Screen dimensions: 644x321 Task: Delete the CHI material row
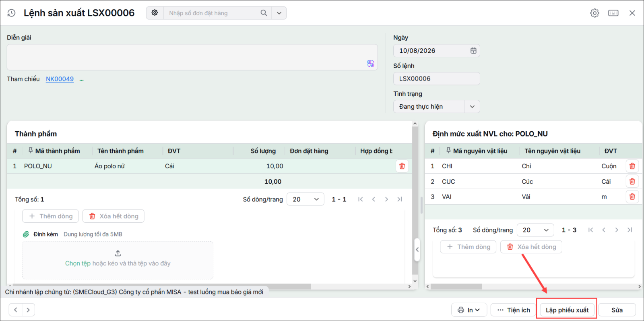[632, 166]
